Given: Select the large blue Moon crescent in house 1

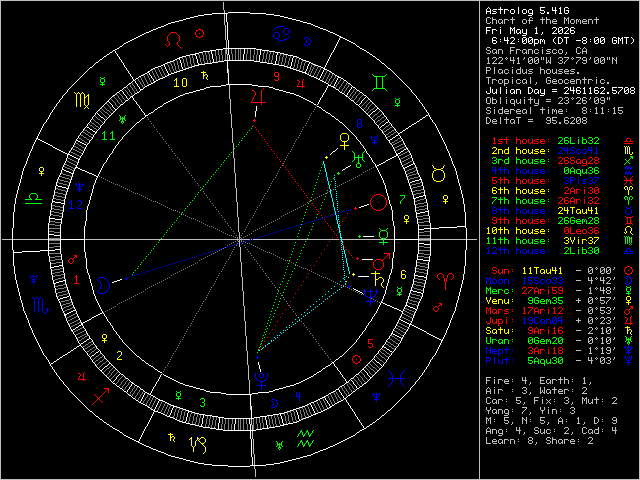Looking at the screenshot, I should [x=104, y=285].
